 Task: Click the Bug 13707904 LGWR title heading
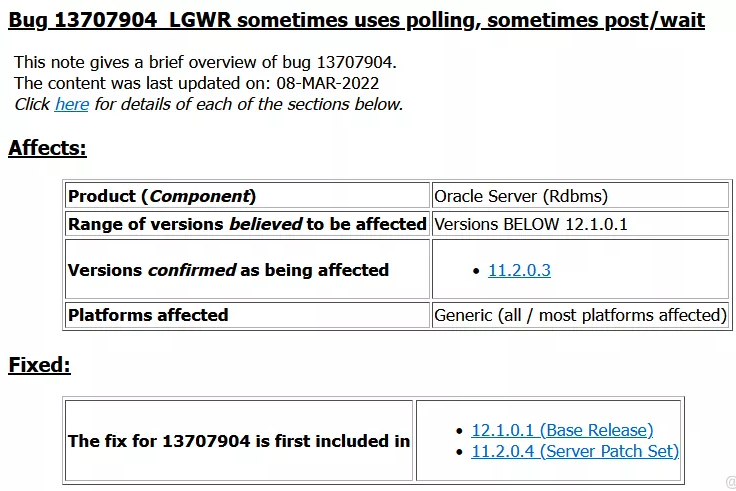click(357, 20)
